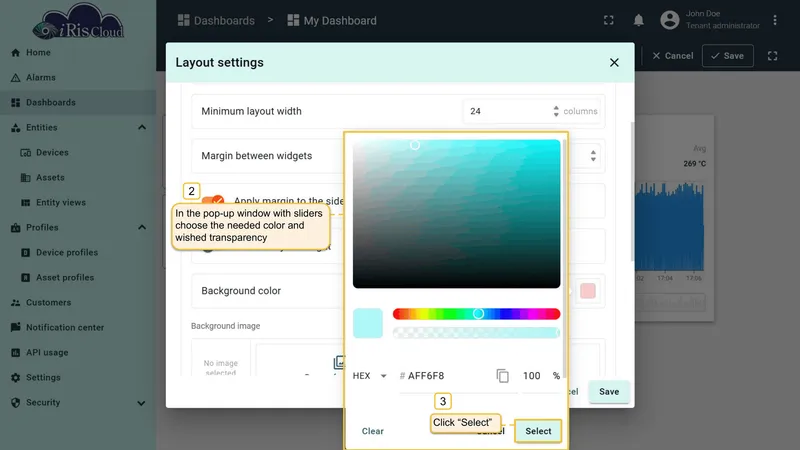Viewport: 800px width, 450px height.
Task: Click the Home icon in sidebar
Action: coord(15,53)
